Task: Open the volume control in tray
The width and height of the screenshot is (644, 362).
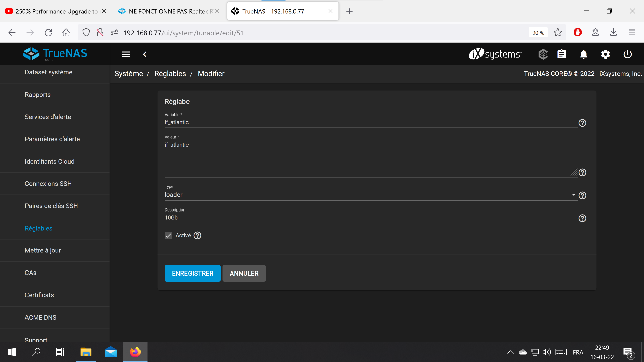Action: 547,352
